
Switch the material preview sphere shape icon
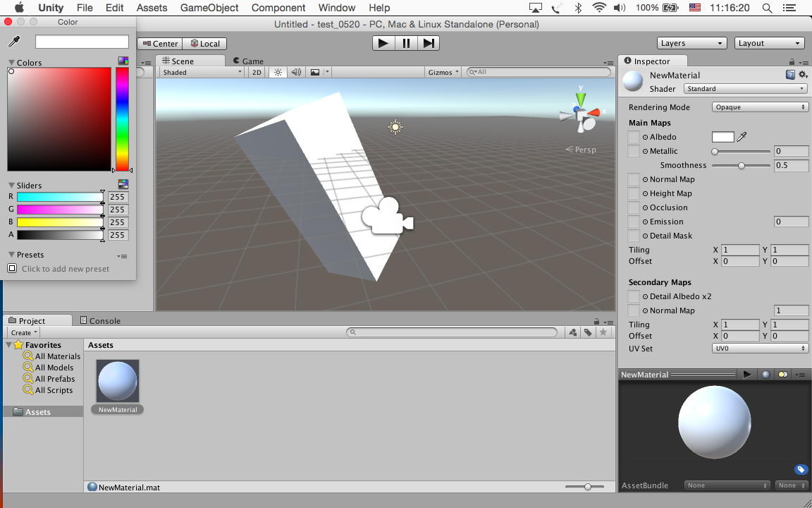tap(765, 375)
